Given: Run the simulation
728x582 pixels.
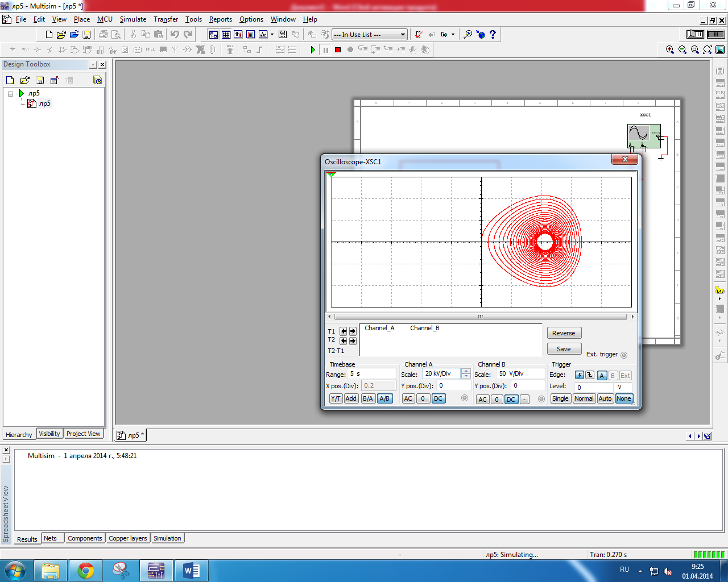Looking at the screenshot, I should [313, 50].
